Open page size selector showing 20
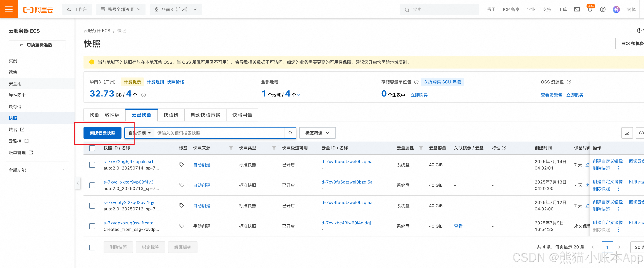This screenshot has height=268, width=644. [x=637, y=247]
